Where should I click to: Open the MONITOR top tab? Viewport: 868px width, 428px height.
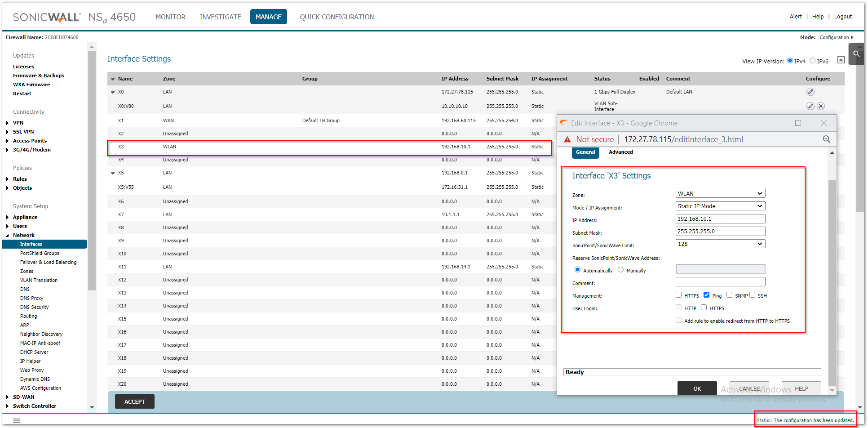(x=170, y=17)
